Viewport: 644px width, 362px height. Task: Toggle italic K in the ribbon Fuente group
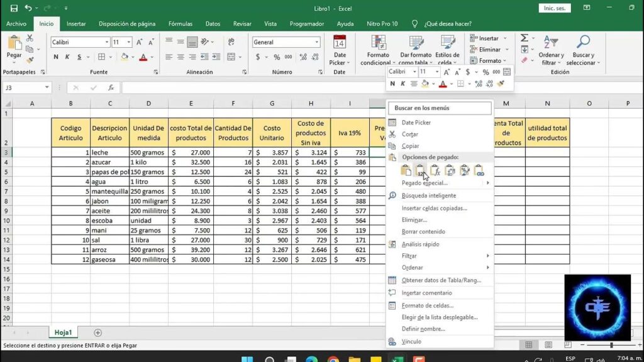[67, 57]
